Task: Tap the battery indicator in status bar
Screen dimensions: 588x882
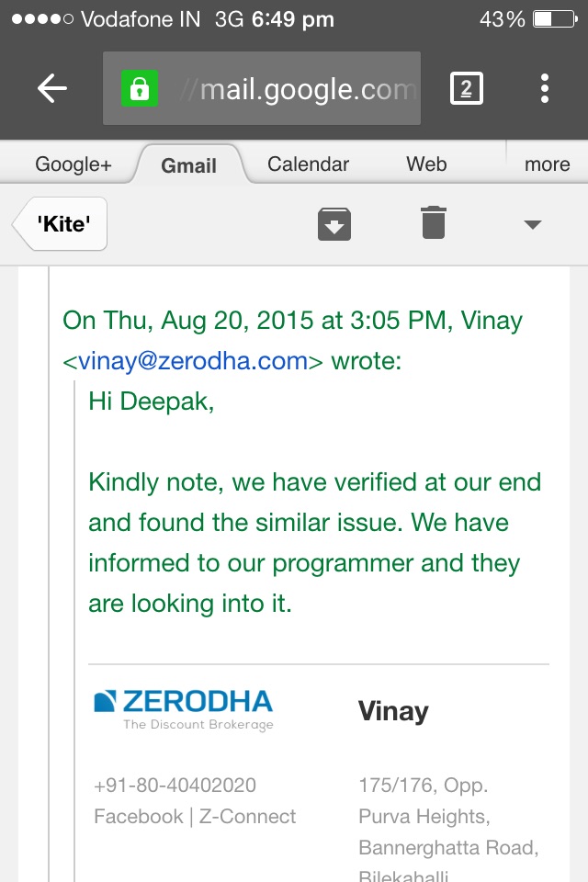Action: tap(555, 19)
